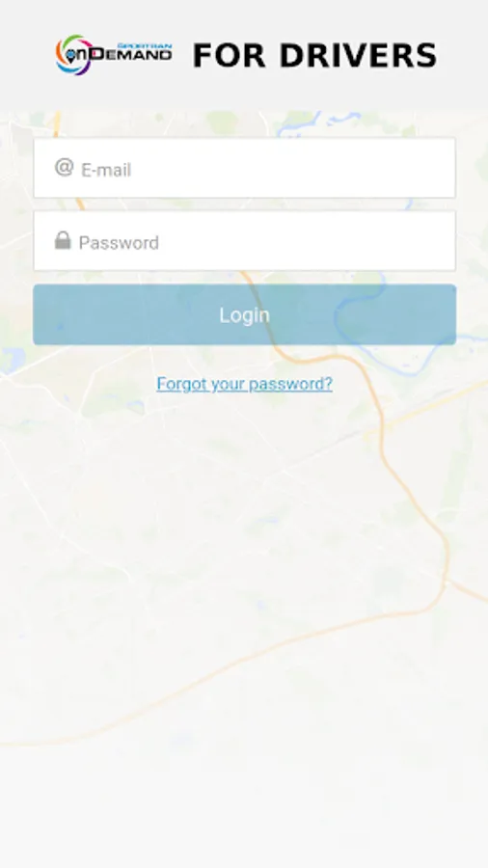Image resolution: width=488 pixels, height=868 pixels.
Task: Tap the colorful swirl onDemand logo icon
Action: pos(73,55)
